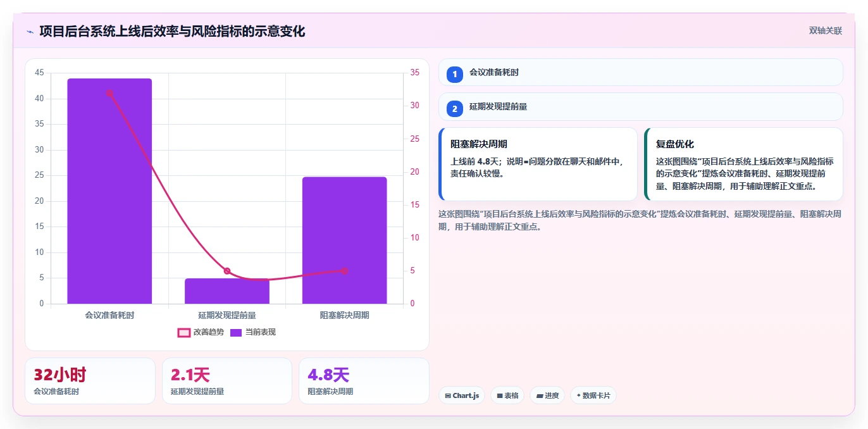Click x-axis label 会议准备耗时
The image size is (868, 429).
(109, 314)
